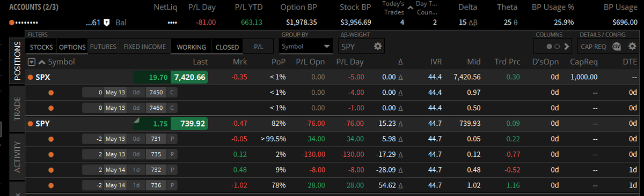Export positions using the CSV icon
The width and height of the screenshot is (644, 196).
coord(616,47)
